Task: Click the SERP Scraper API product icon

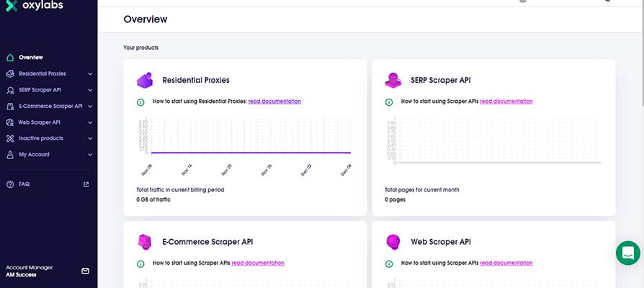Action: pyautogui.click(x=393, y=80)
